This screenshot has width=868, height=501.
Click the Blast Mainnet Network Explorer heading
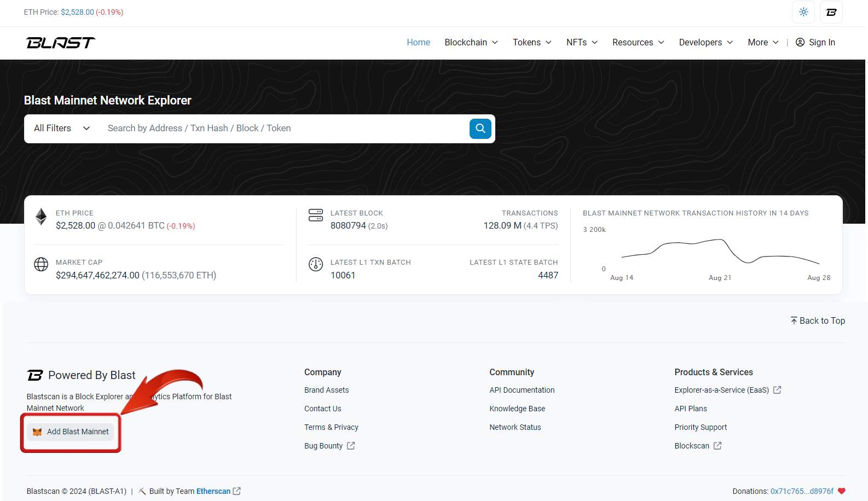(x=107, y=100)
